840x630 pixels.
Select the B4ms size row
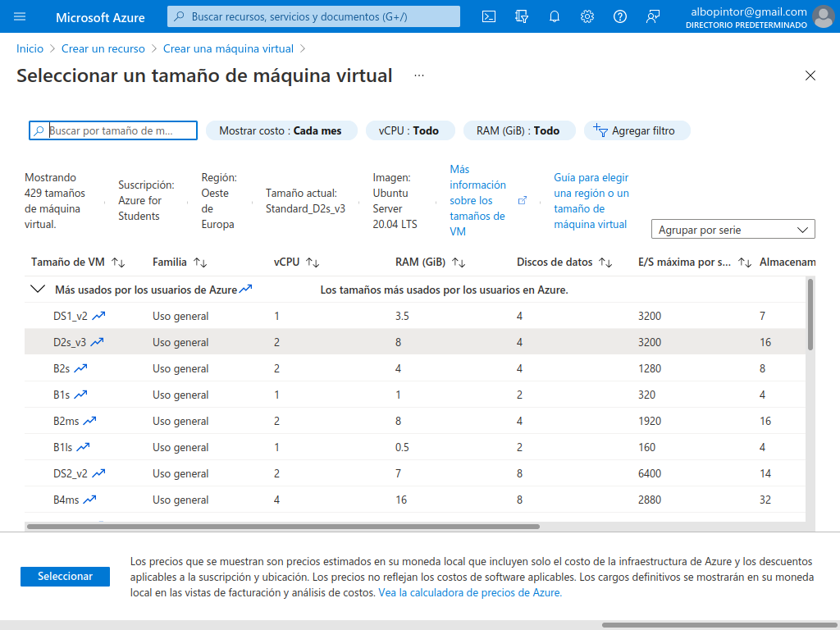click(x=414, y=500)
